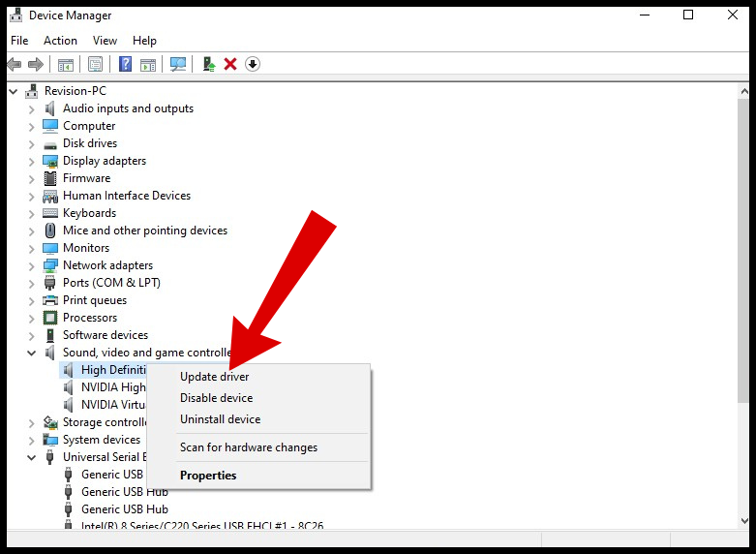
Task: Expand Audio inputs and outputs node
Action: pyautogui.click(x=32, y=109)
